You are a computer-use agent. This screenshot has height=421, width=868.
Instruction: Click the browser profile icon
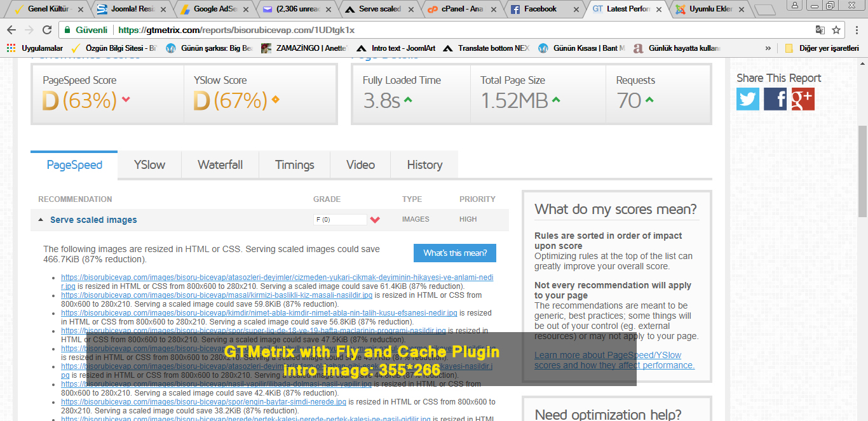[x=795, y=6]
